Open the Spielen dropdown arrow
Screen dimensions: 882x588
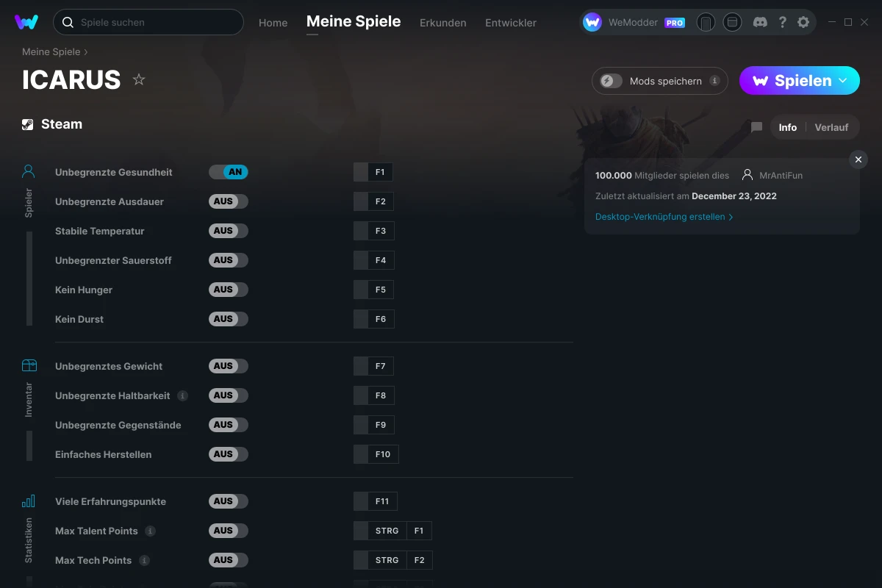843,81
